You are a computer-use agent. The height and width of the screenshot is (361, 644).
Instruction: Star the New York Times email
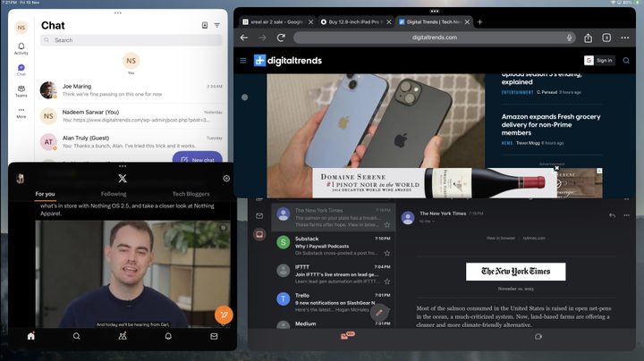(387, 225)
